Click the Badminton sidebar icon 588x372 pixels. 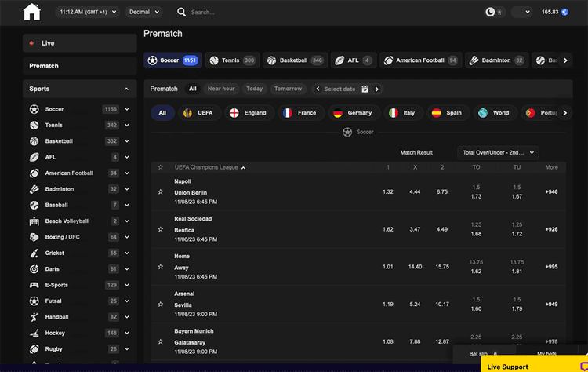pos(34,189)
